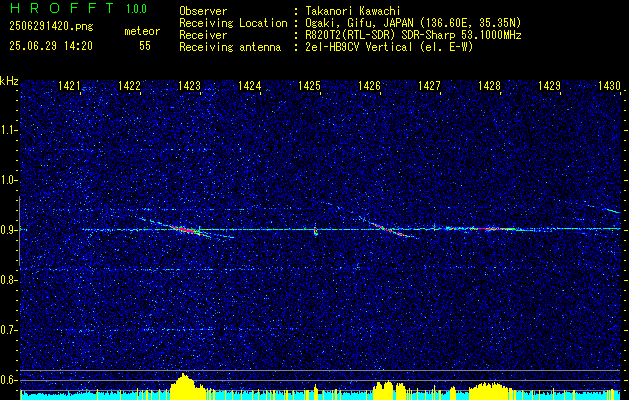Click time marker 1421
Viewport: 629px width, 400px height.
[69, 85]
